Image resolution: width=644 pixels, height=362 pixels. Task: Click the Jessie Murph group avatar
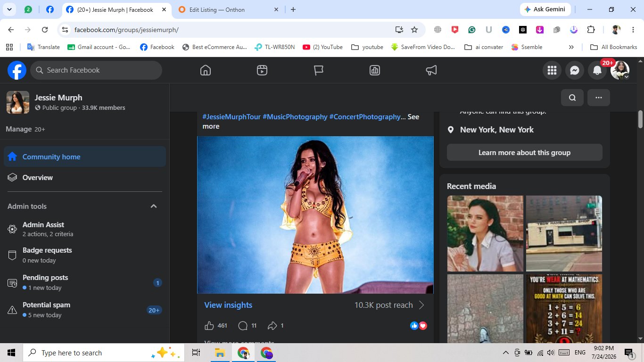pyautogui.click(x=18, y=102)
